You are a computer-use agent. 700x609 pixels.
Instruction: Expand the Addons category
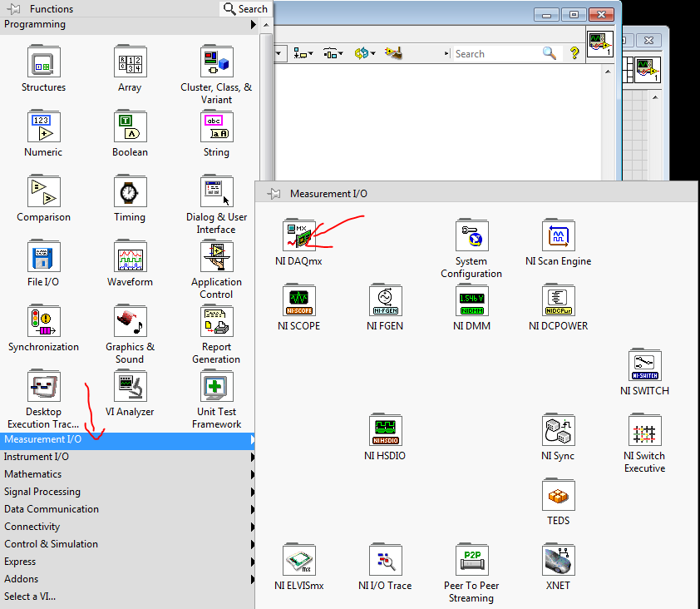127,578
